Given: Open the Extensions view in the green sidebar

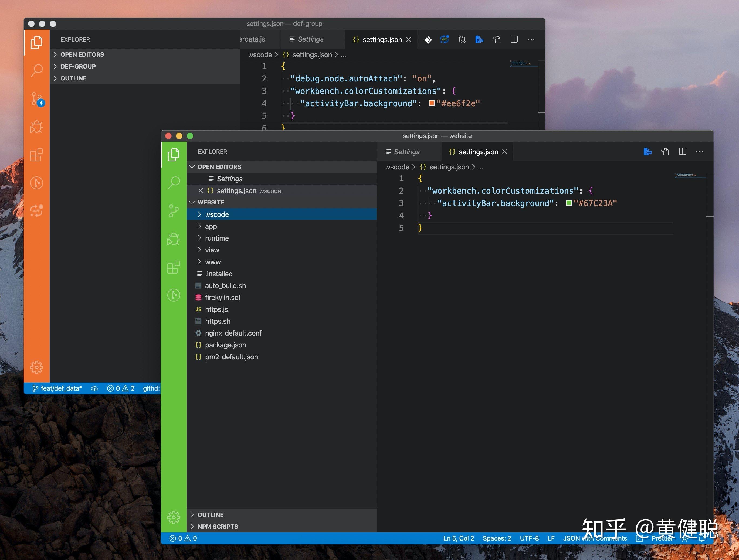Looking at the screenshot, I should tap(174, 267).
